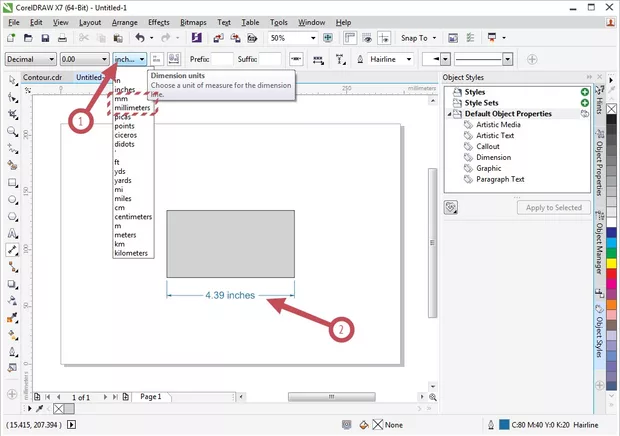Add new style with green plus icon

click(584, 92)
